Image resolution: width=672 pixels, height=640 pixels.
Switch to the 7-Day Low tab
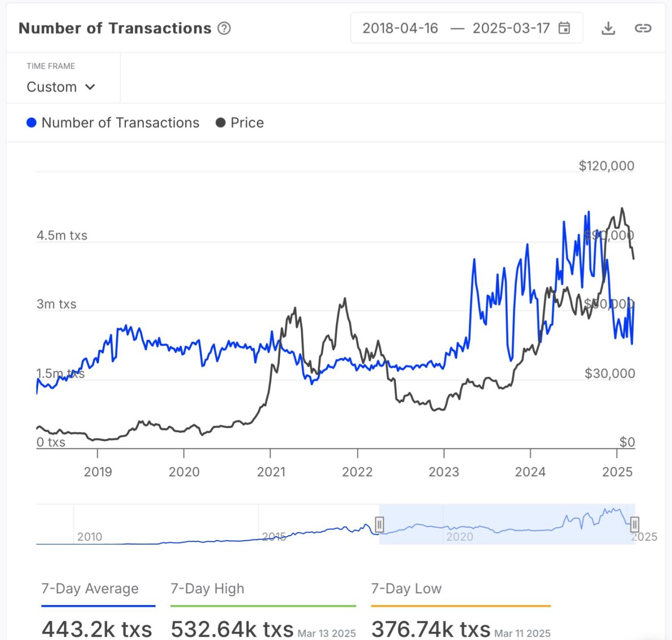tap(406, 589)
